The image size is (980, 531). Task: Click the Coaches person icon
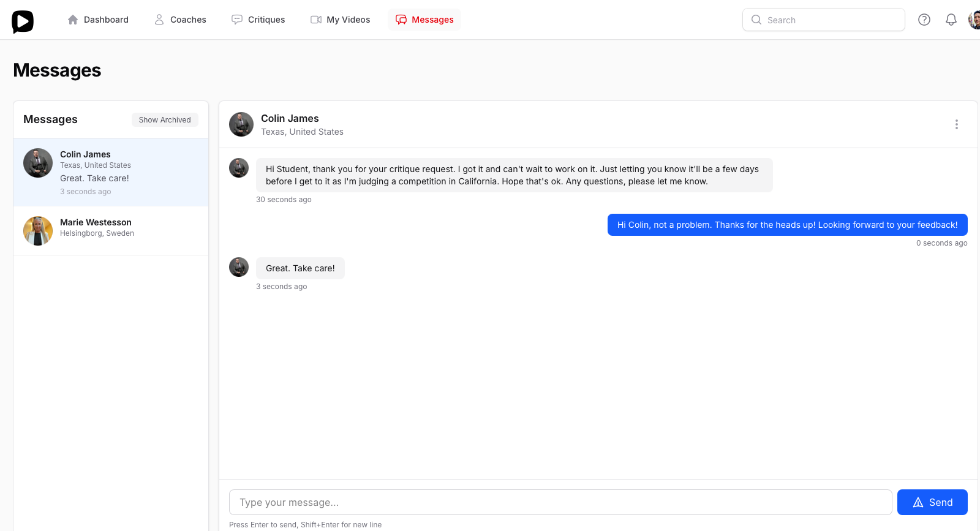(159, 19)
